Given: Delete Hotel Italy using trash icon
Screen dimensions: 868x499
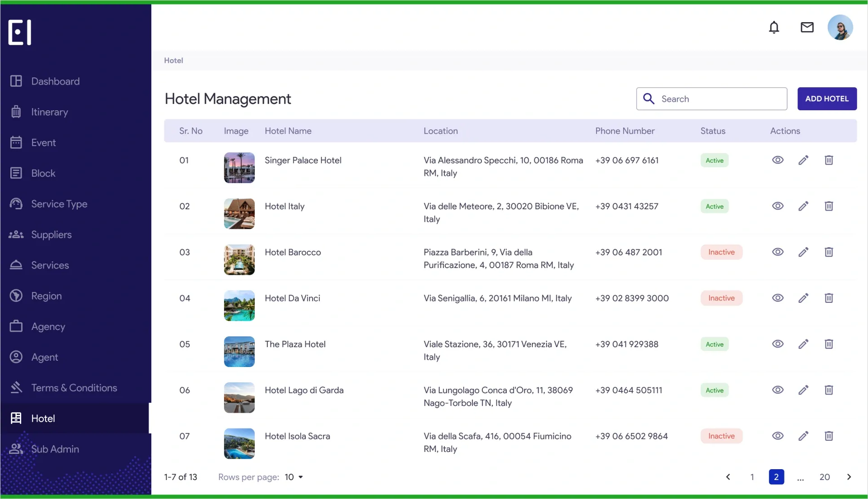Looking at the screenshot, I should coord(829,206).
